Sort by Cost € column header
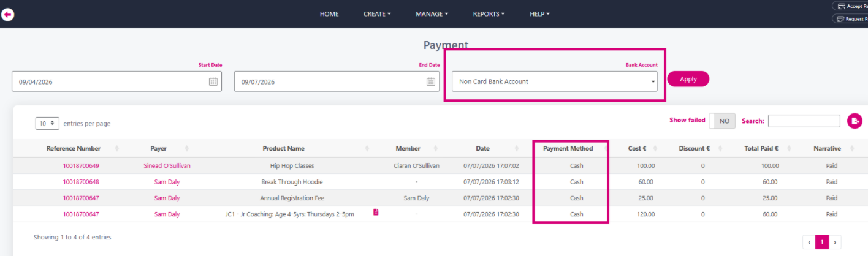This screenshot has height=256, width=868. [638, 148]
